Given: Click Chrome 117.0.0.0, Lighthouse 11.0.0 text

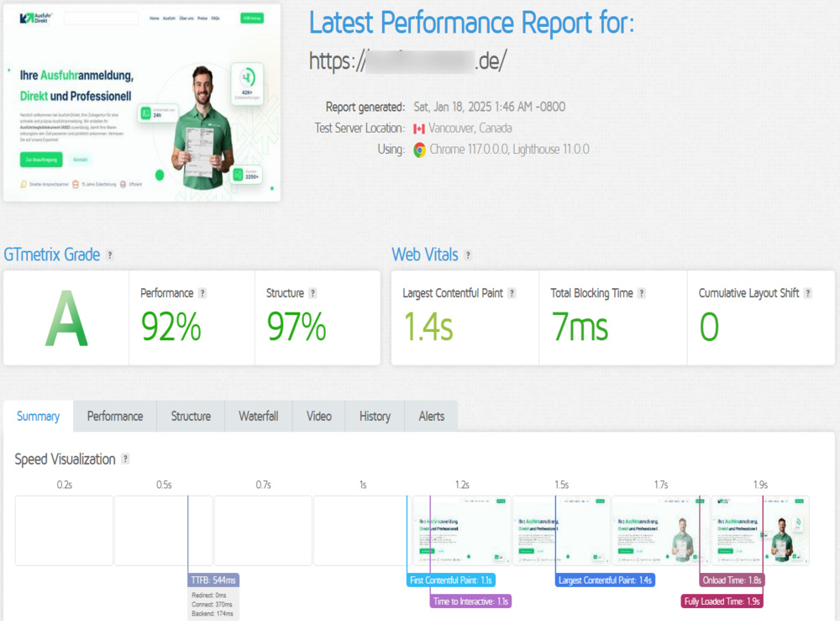Looking at the screenshot, I should 509,150.
